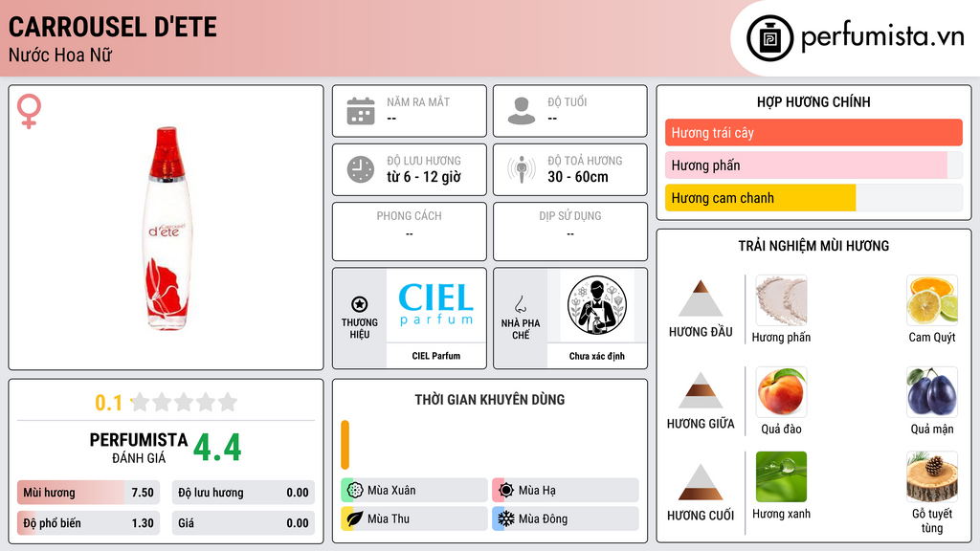Select the Hương xanh green note image
Viewport: 980px width, 551px height.
781,476
